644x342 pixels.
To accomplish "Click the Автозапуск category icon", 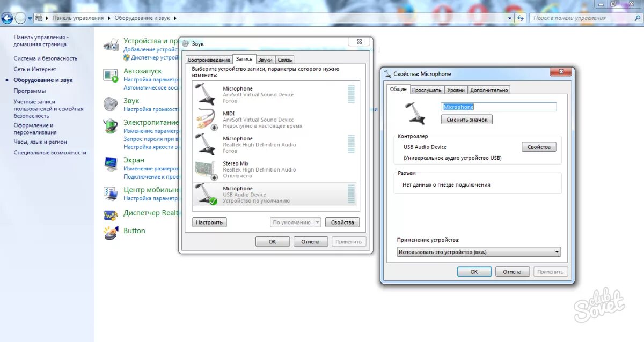I will tap(111, 75).
